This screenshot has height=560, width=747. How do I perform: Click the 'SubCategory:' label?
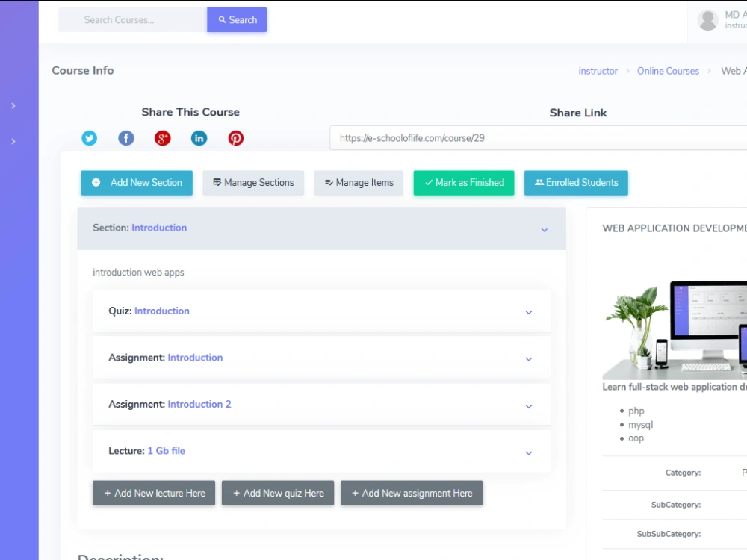tap(676, 505)
